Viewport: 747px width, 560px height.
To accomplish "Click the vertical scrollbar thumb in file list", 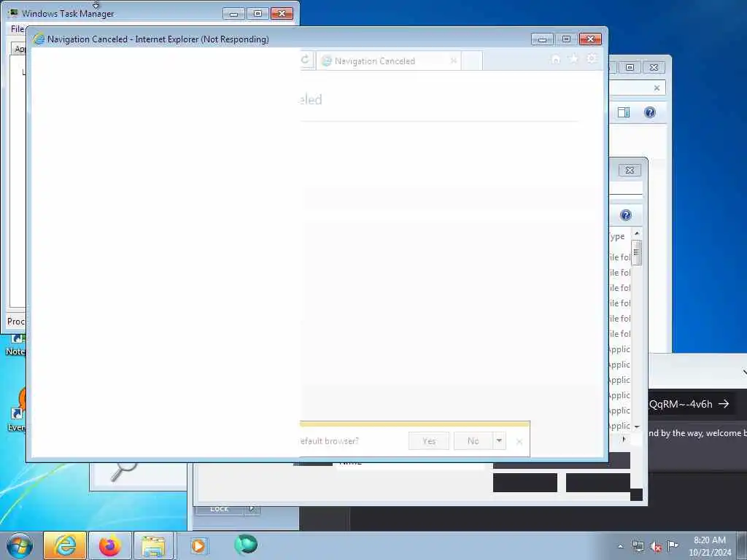I will tap(637, 252).
